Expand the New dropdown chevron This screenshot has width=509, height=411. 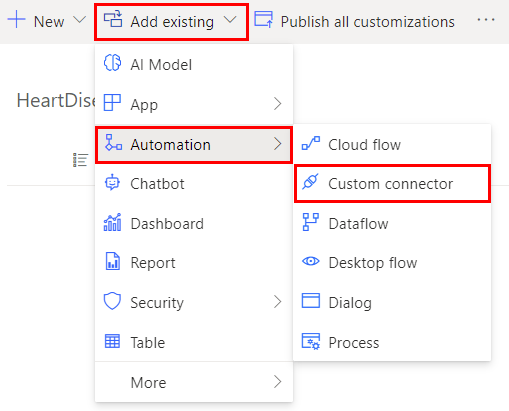pyautogui.click(x=80, y=20)
